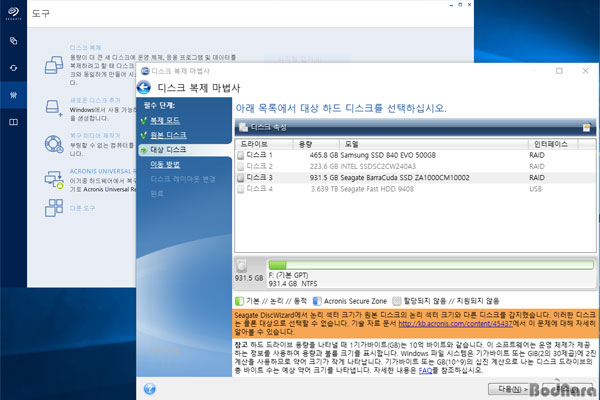Click the blue Acronis Secure Zone swatch

pyautogui.click(x=317, y=301)
